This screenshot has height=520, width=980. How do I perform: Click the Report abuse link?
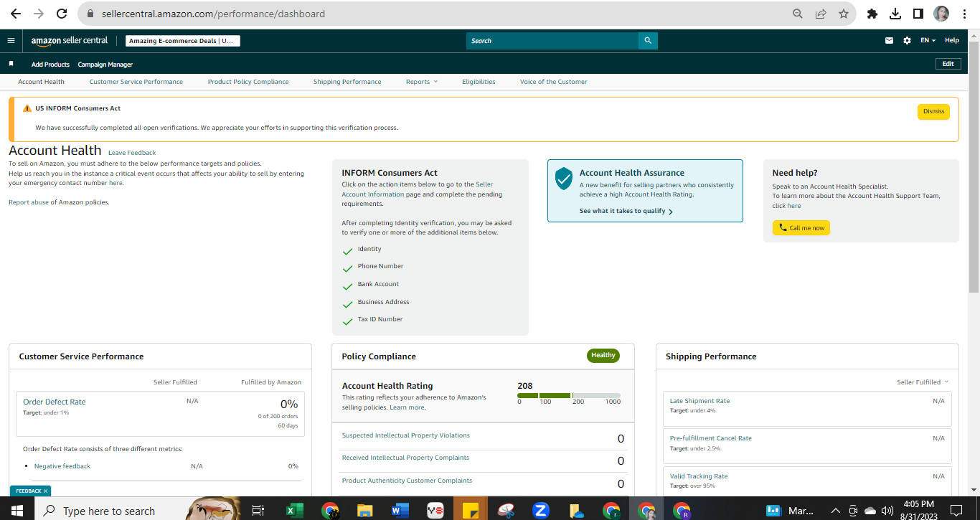coord(29,202)
